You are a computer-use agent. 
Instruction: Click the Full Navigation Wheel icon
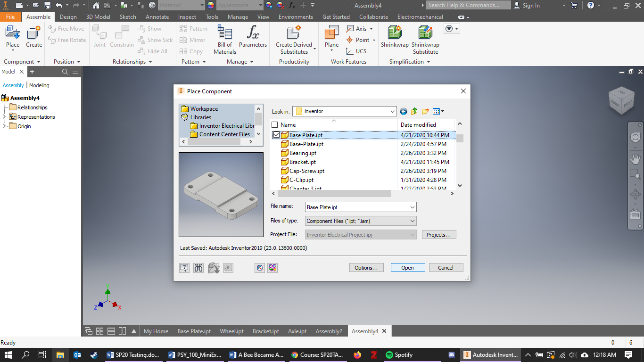[636, 137]
